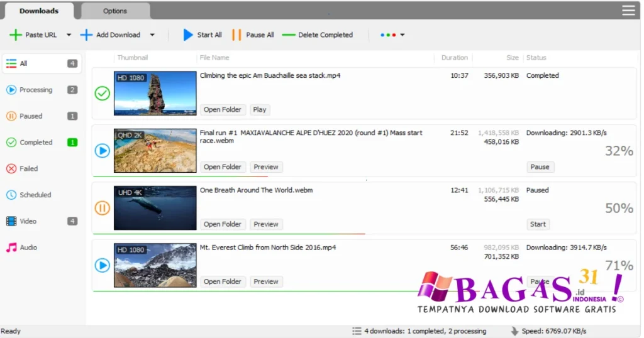Show Failed downloads in the sidebar

[x=42, y=168]
